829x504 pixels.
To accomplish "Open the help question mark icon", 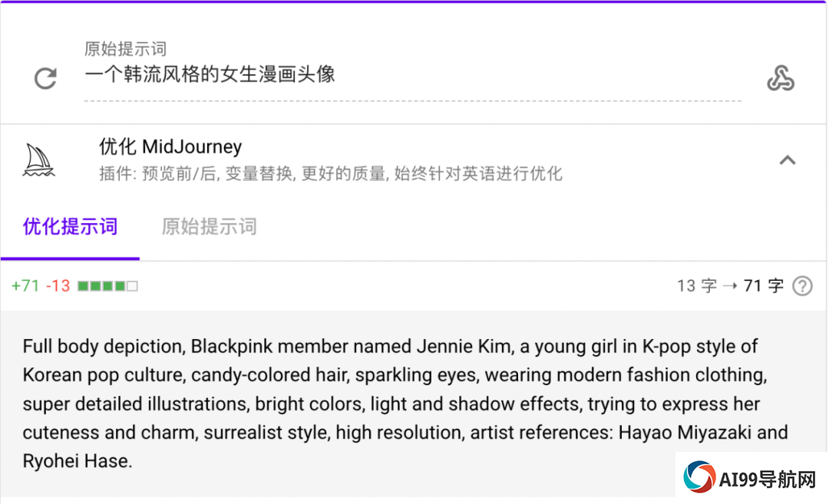I will tap(802, 286).
